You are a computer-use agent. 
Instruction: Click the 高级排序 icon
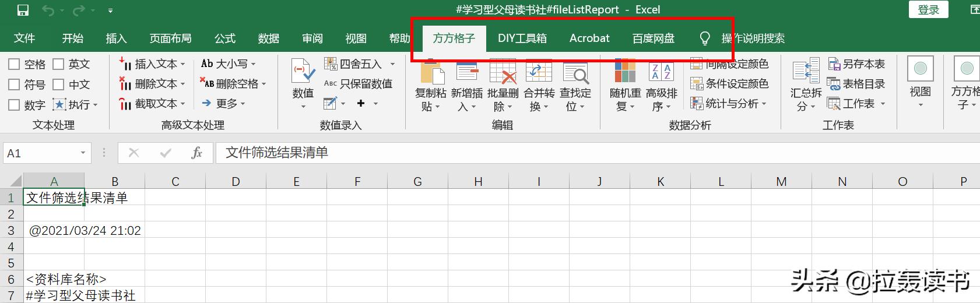point(661,72)
